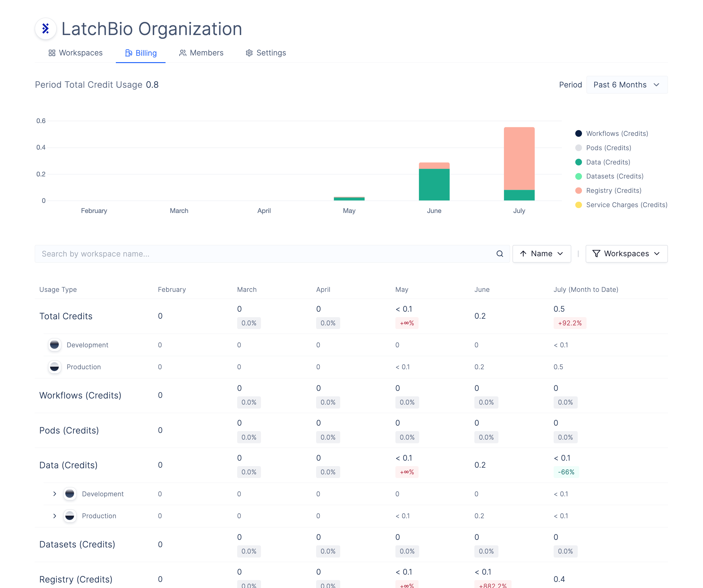Expand Development under Data (Credits)

click(x=55, y=494)
